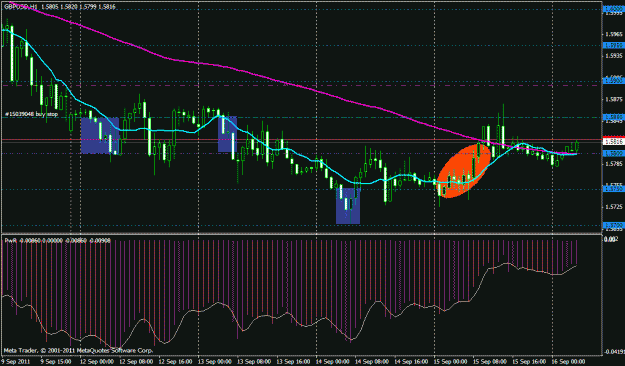The height and width of the screenshot is (366, 625).
Task: Click the 1.5935 price scale label
Action: tap(614, 56)
